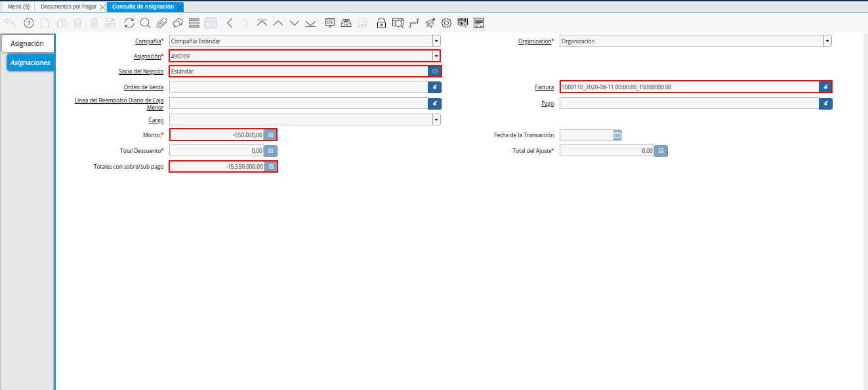The width and height of the screenshot is (868, 390).
Task: Open Socio del Negocio lookup button
Action: (434, 71)
